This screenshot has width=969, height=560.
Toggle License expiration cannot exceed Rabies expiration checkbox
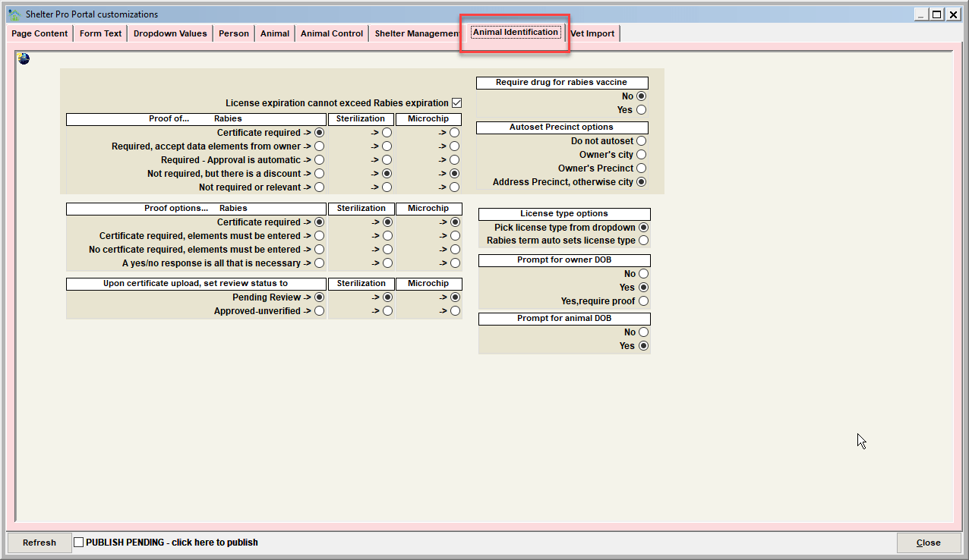(x=456, y=103)
